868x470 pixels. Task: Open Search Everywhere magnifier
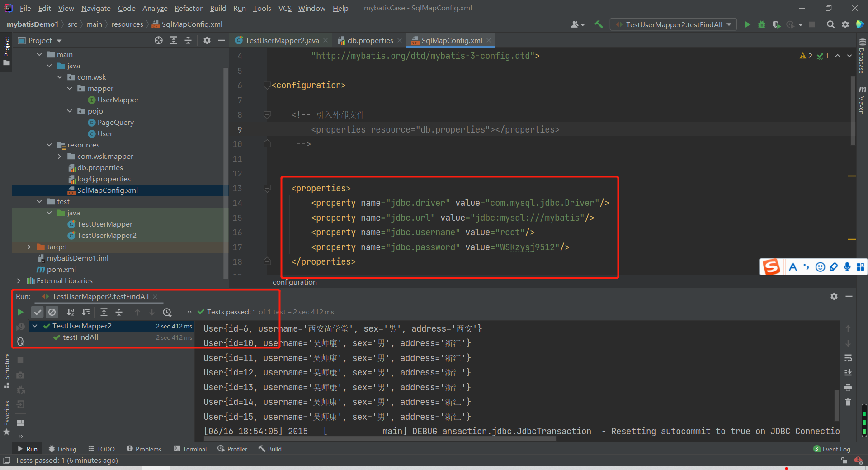(830, 24)
